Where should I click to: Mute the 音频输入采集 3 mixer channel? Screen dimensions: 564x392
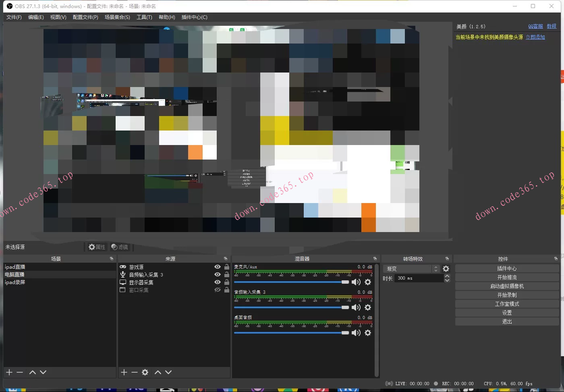click(x=356, y=307)
